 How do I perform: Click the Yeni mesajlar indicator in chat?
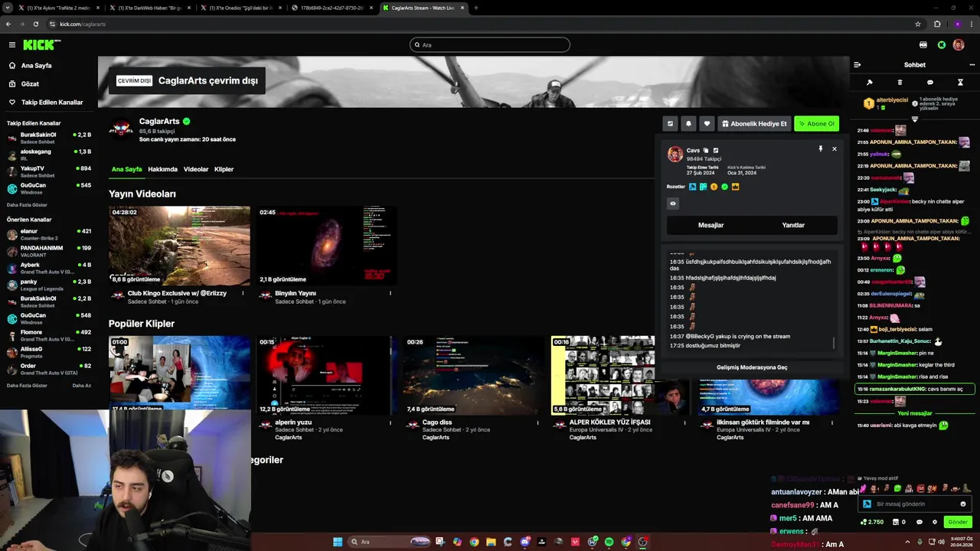click(915, 413)
